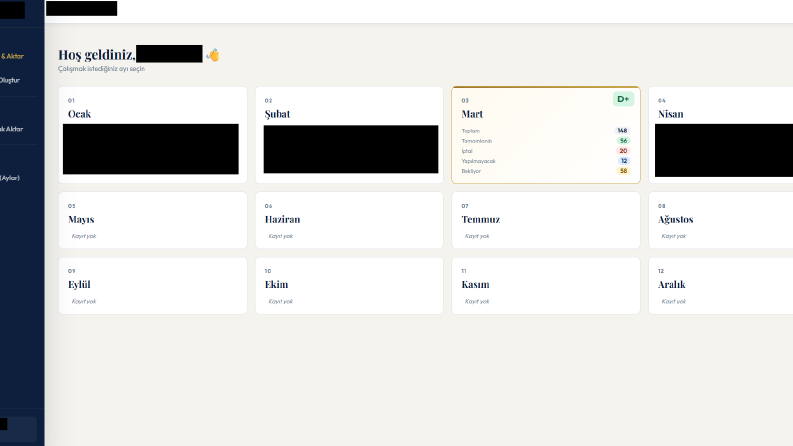Click the 'Hoş geldiniz,' heading
The image size is (793, 446).
point(97,55)
